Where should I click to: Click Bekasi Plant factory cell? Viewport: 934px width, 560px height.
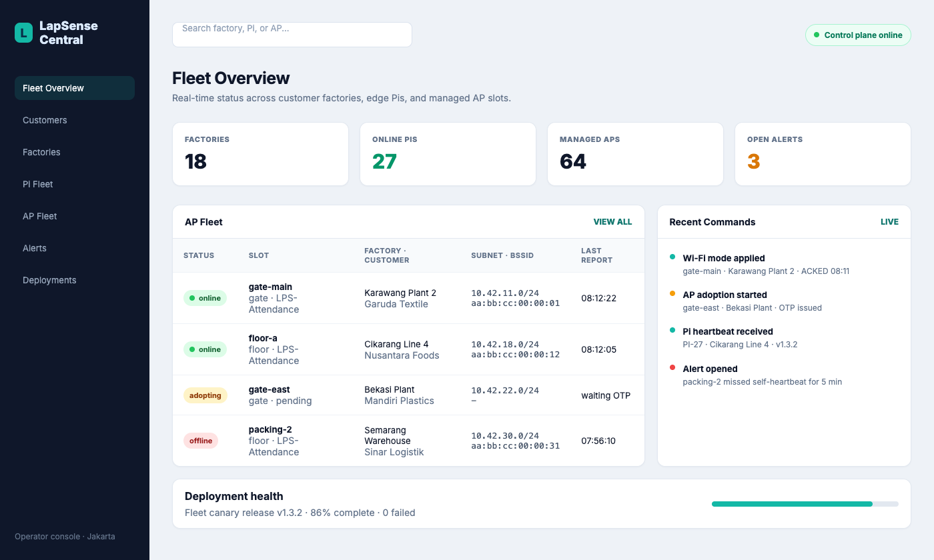click(x=390, y=389)
